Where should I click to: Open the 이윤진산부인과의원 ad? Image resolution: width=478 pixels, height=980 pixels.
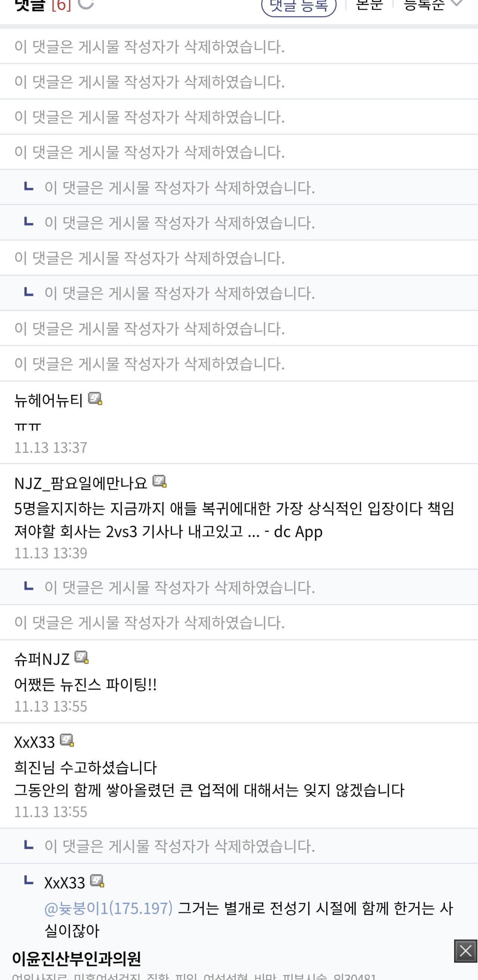click(x=77, y=959)
